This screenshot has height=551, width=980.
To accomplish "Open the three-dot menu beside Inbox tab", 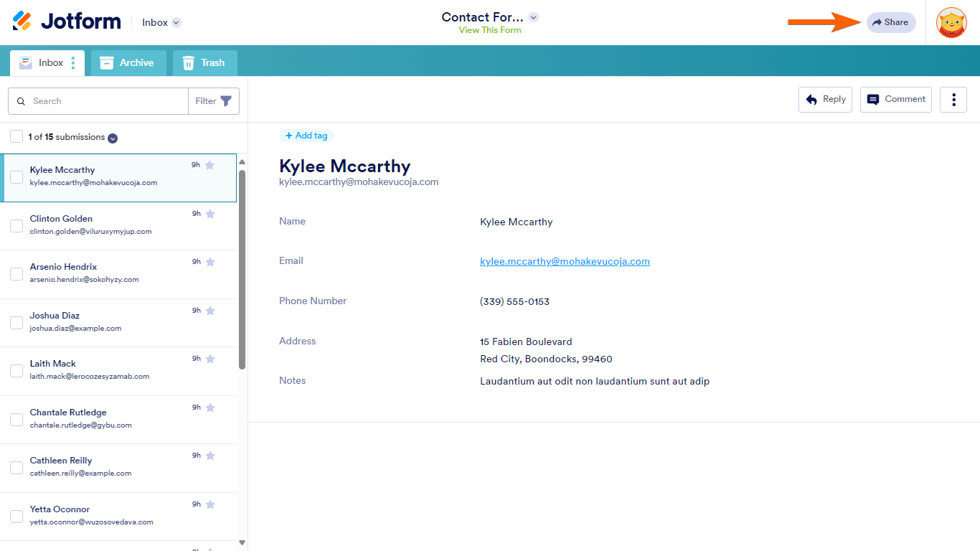I will point(75,63).
